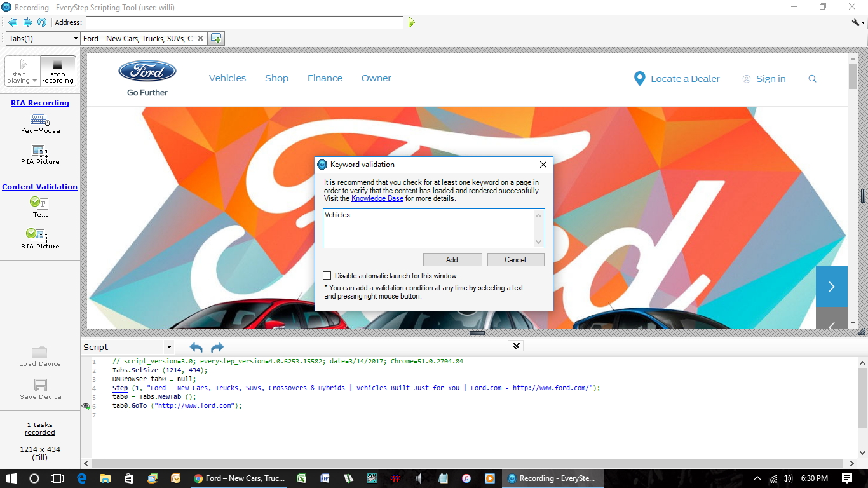Image resolution: width=868 pixels, height=488 pixels.
Task: Click Sign in on Ford site
Action: [764, 79]
